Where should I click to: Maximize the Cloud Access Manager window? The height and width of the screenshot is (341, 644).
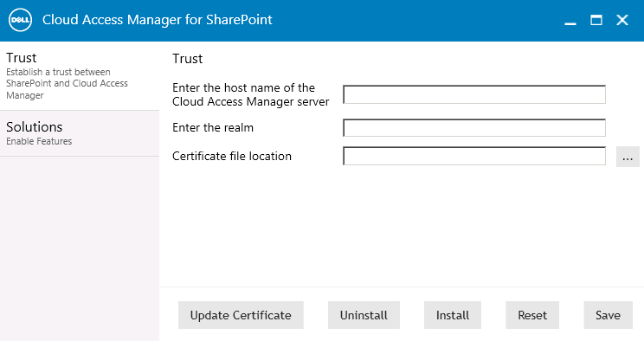(596, 20)
